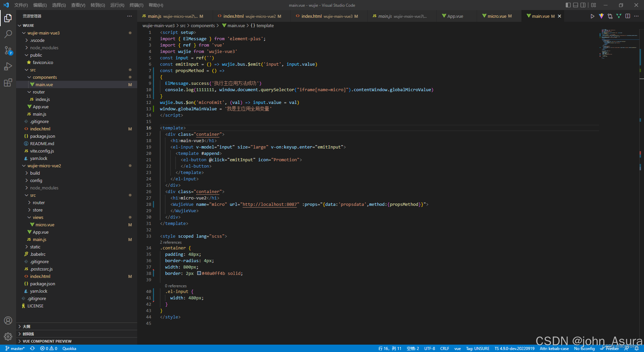Image resolution: width=644 pixels, height=352 pixels.
Task: Click the sync changes icon in status bar
Action: point(32,348)
